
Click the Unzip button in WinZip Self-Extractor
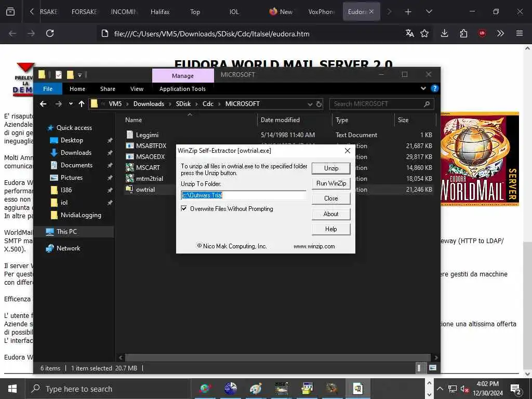[331, 168]
